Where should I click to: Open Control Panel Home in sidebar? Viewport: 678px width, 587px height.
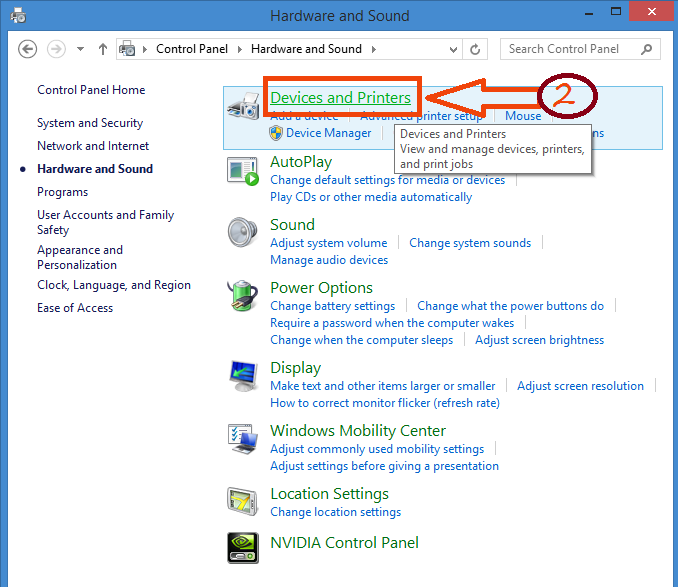click(x=91, y=90)
